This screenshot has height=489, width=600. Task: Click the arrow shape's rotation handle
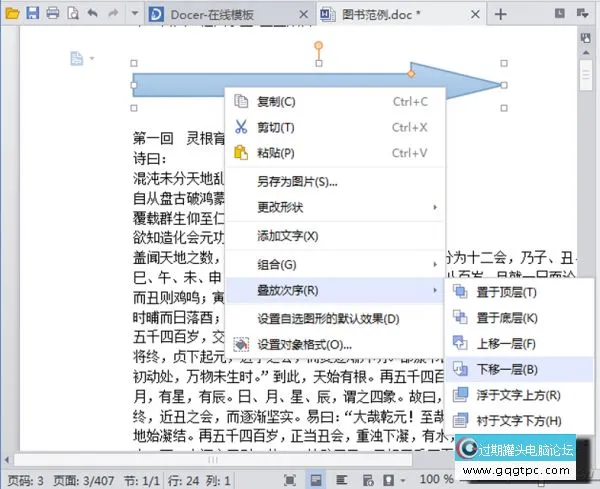pyautogui.click(x=318, y=46)
